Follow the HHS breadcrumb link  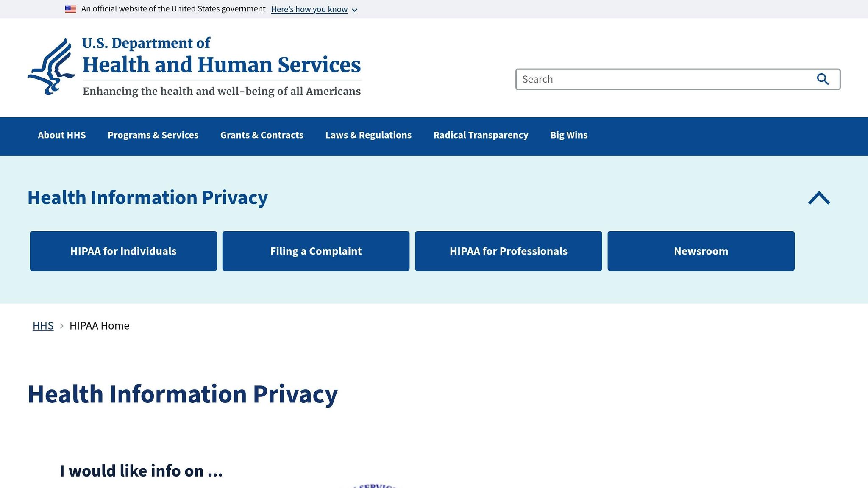(x=43, y=325)
